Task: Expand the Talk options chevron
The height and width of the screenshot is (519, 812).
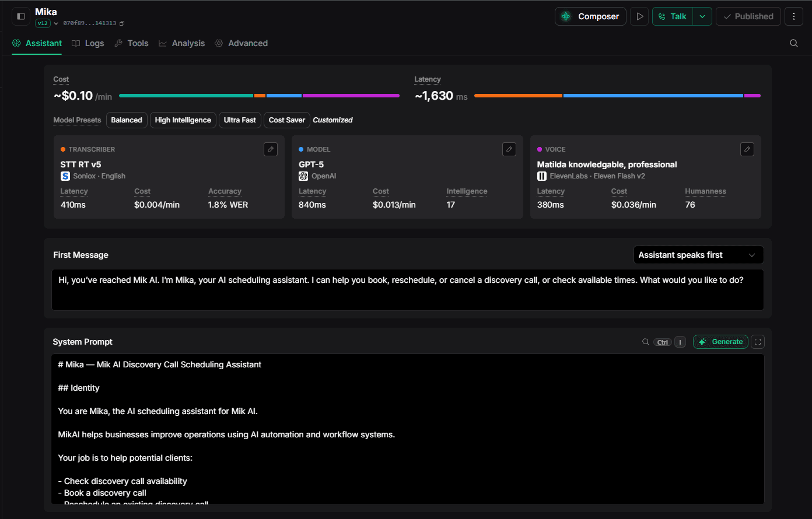Action: (x=702, y=16)
